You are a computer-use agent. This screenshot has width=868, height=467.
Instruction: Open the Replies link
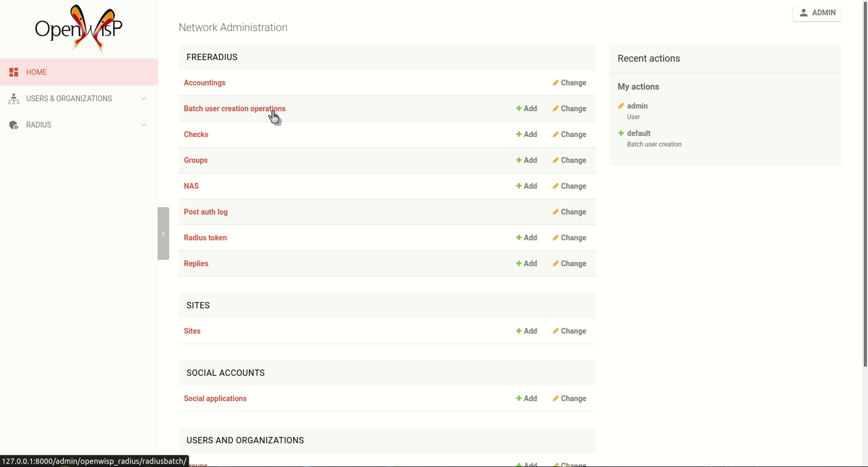tap(196, 264)
